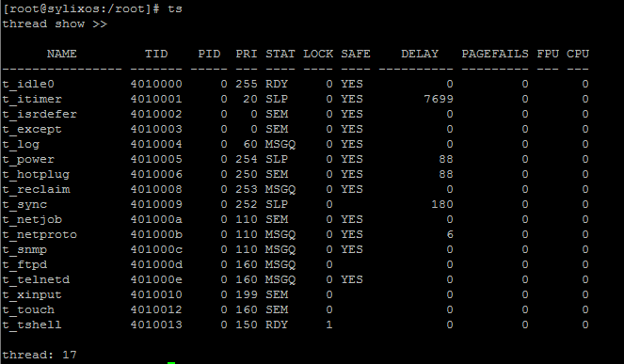Click the 'thread: 17' summary line
Image resolution: width=624 pixels, height=364 pixels.
click(40, 356)
